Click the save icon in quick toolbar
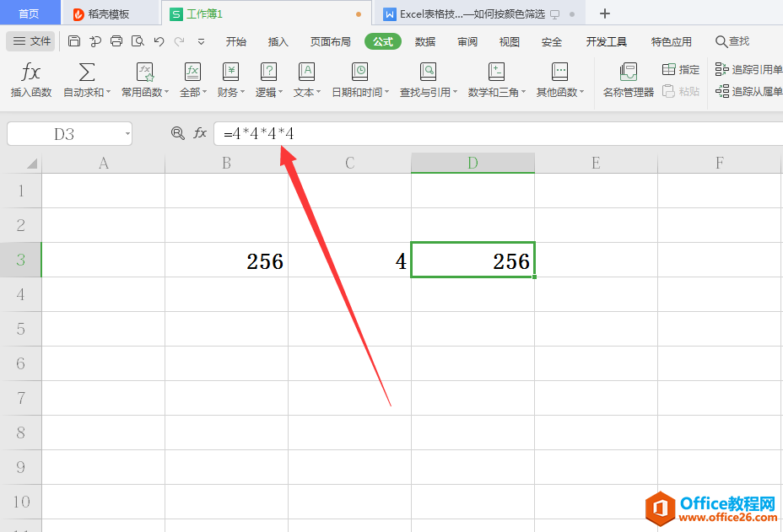 click(74, 41)
